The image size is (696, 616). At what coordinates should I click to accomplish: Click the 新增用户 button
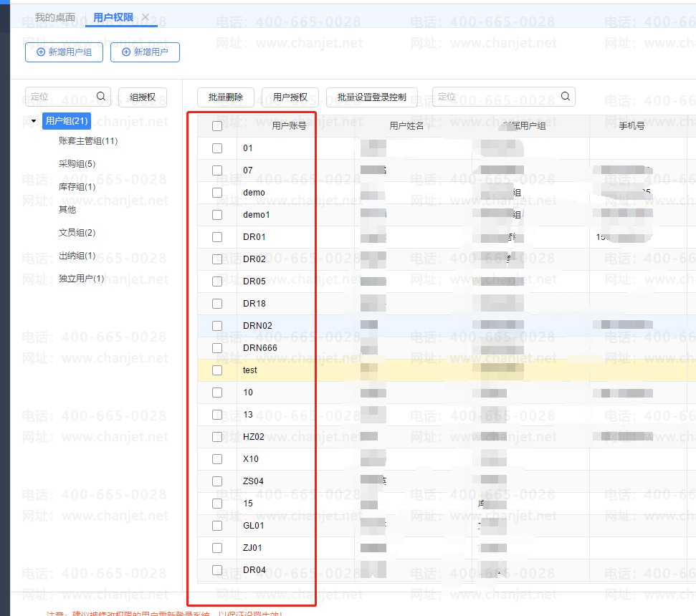point(145,52)
